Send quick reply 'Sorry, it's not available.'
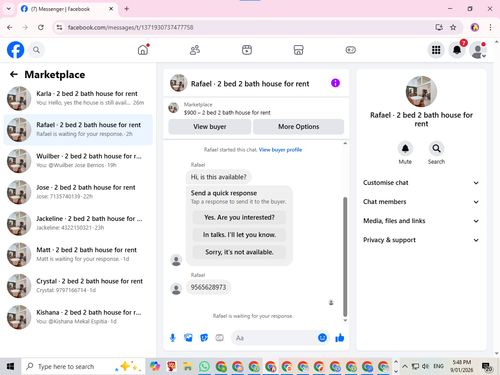The height and width of the screenshot is (375, 500). (239, 252)
